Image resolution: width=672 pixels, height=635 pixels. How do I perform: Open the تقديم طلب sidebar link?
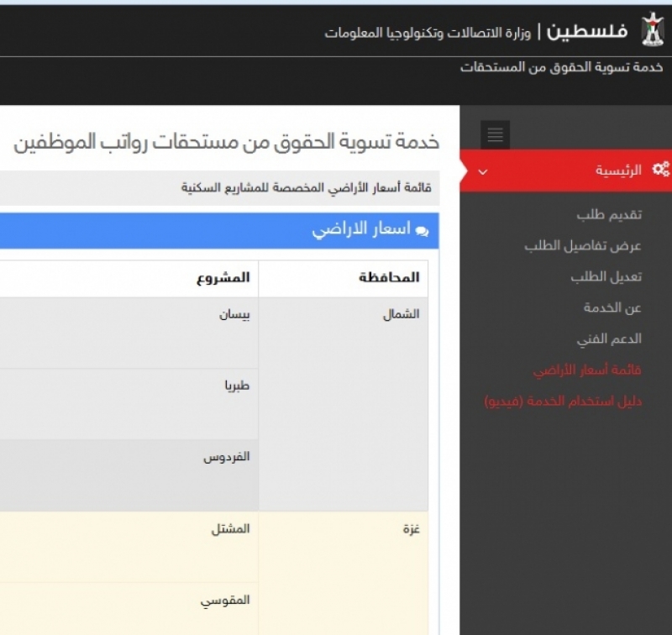[609, 215]
